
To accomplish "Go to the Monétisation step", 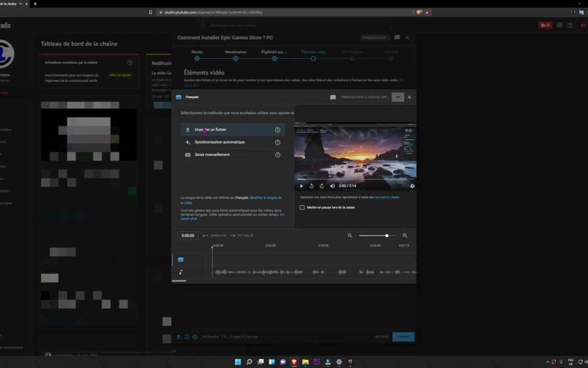I will 236,55.
